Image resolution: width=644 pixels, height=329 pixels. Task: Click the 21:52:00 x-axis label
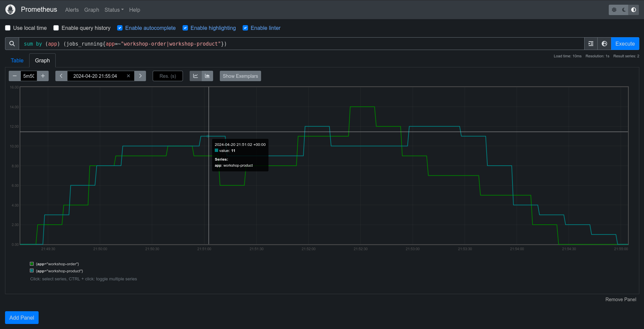[x=308, y=249]
